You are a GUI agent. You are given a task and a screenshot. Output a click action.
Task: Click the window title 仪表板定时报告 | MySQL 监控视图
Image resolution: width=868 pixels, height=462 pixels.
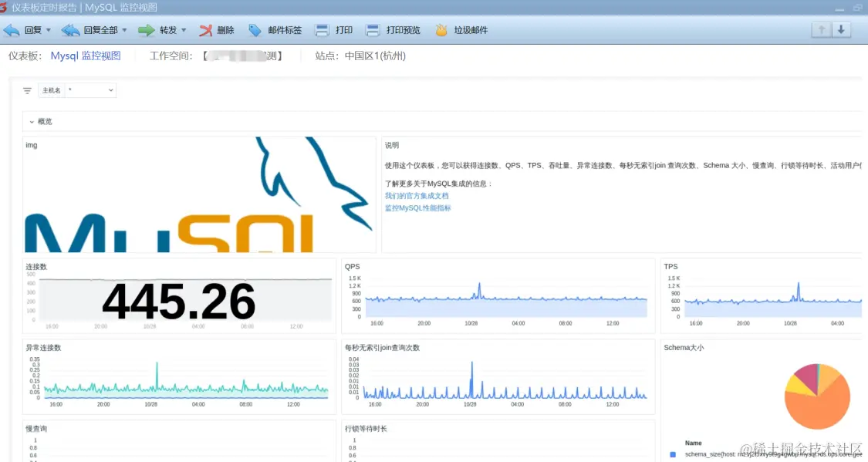84,8
